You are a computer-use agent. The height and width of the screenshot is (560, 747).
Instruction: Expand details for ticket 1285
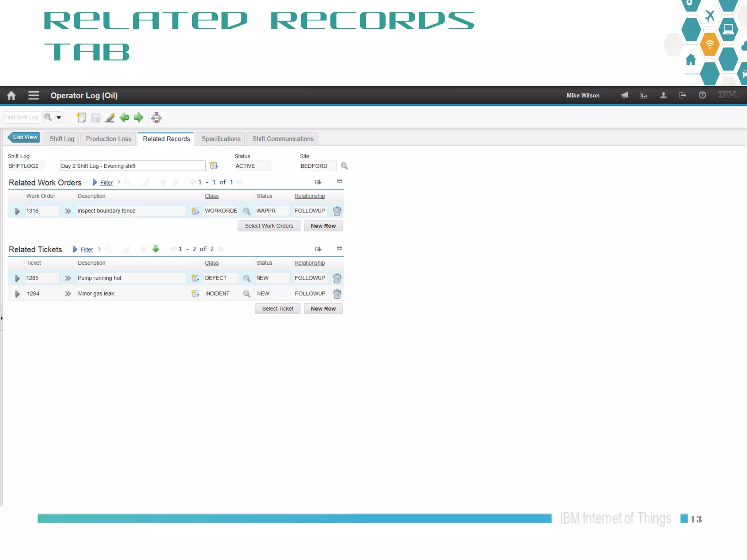(17, 278)
